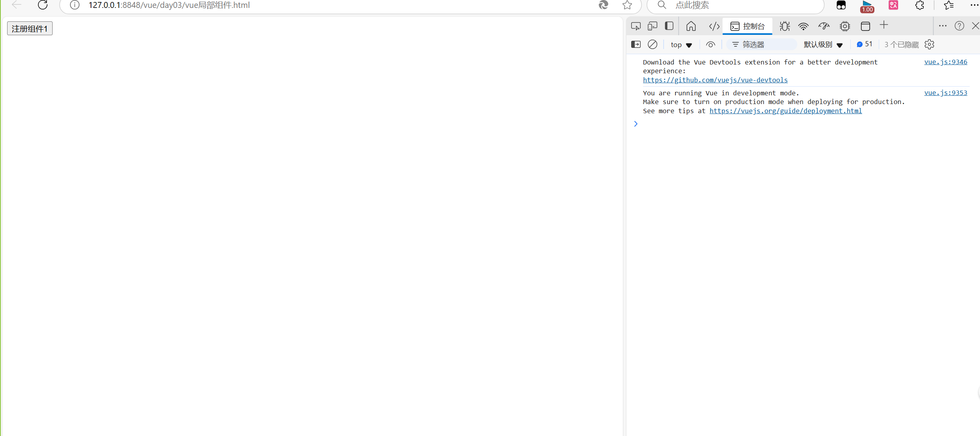The height and width of the screenshot is (436, 980).
Task: Open the Performance gauge icon tab
Action: [824, 26]
